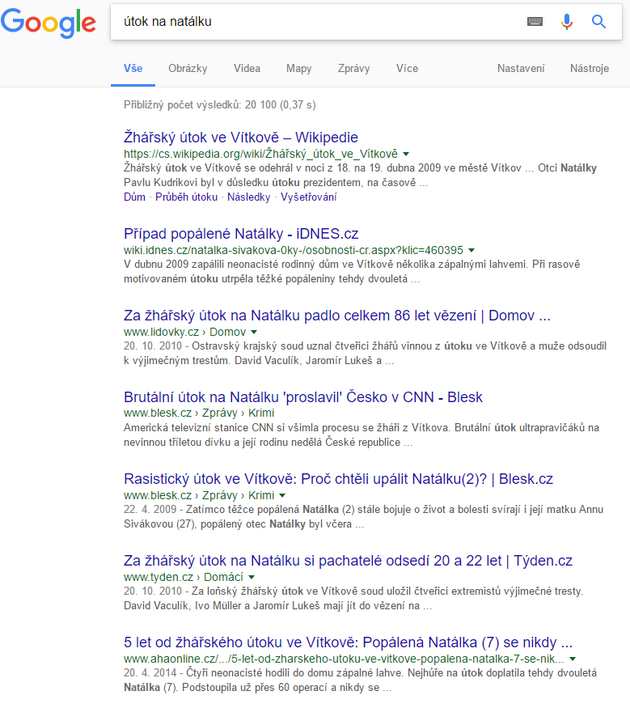Open 'Případ popálené Natálky - iDNES.cz' result
This screenshot has width=630, height=708.
241,234
